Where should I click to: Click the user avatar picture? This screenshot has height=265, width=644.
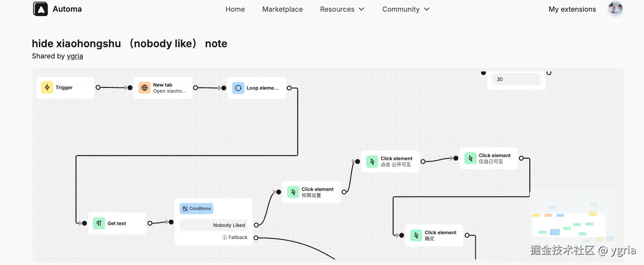click(x=615, y=9)
